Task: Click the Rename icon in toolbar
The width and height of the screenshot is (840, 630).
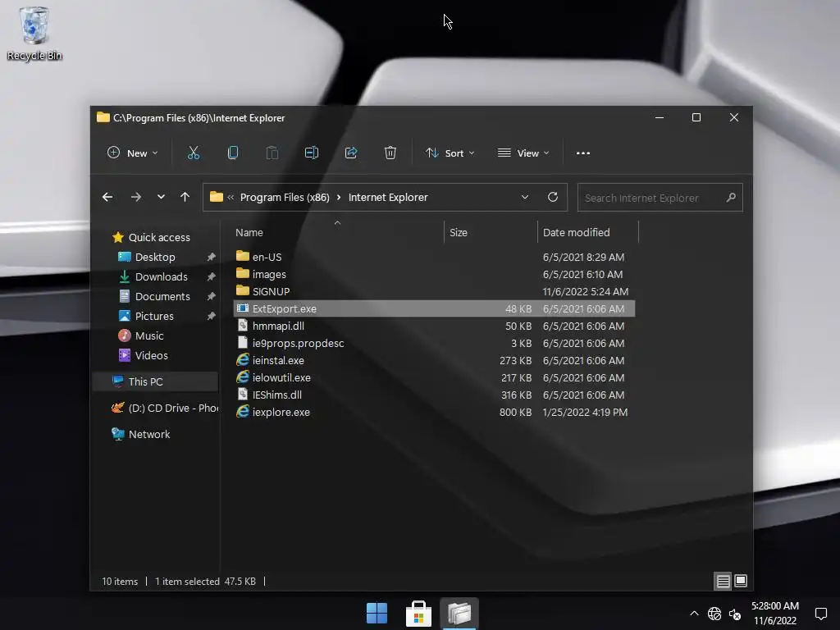Action: click(x=312, y=153)
